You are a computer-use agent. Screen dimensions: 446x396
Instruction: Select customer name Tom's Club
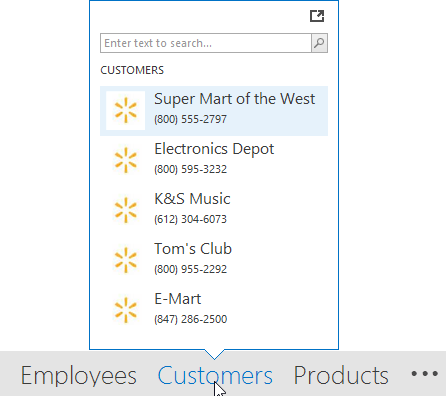click(193, 249)
